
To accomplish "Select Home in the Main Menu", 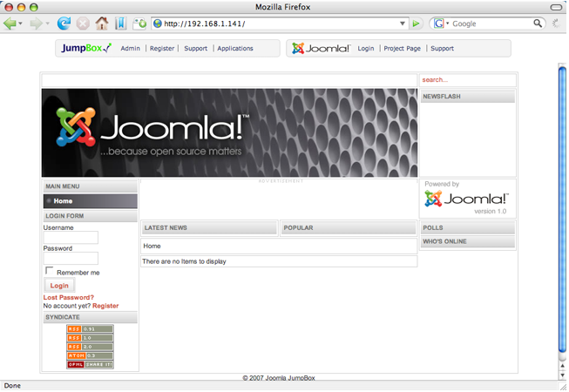I will coord(91,201).
